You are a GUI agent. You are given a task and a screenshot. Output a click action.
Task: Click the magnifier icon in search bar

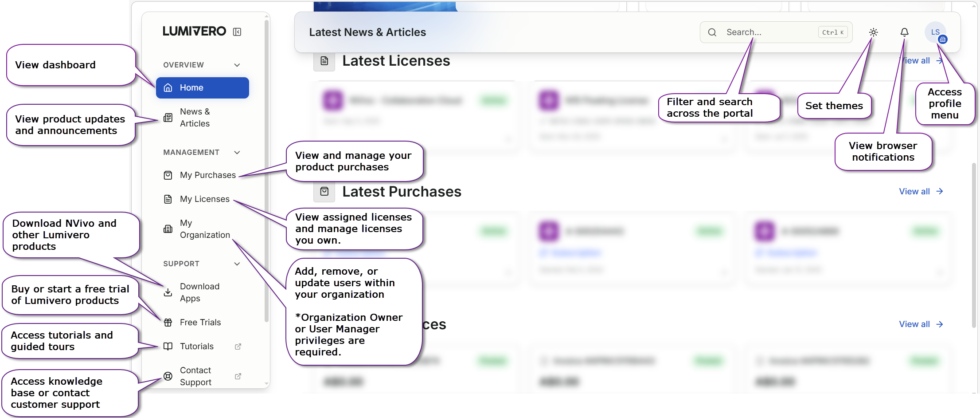pos(712,32)
